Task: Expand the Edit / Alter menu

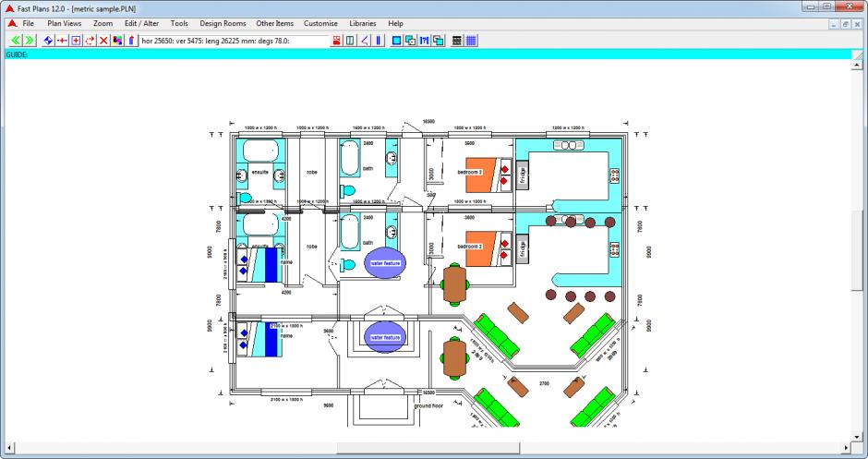Action: point(142,22)
